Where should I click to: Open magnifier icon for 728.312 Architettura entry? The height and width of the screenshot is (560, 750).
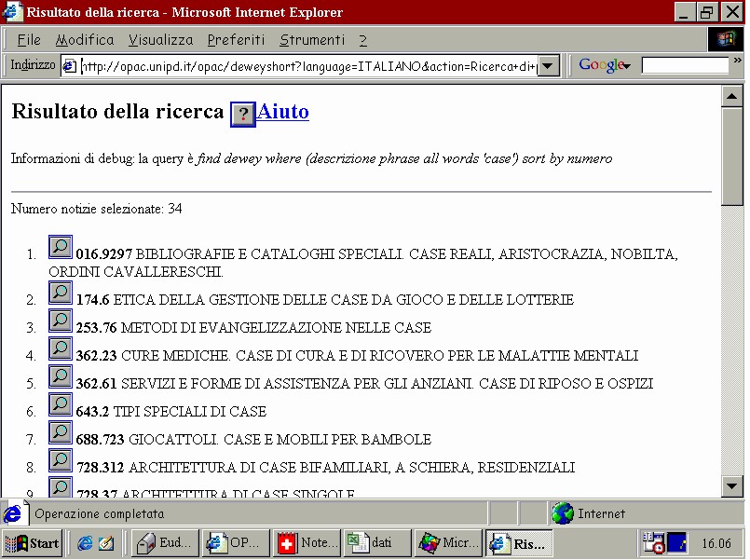[61, 460]
